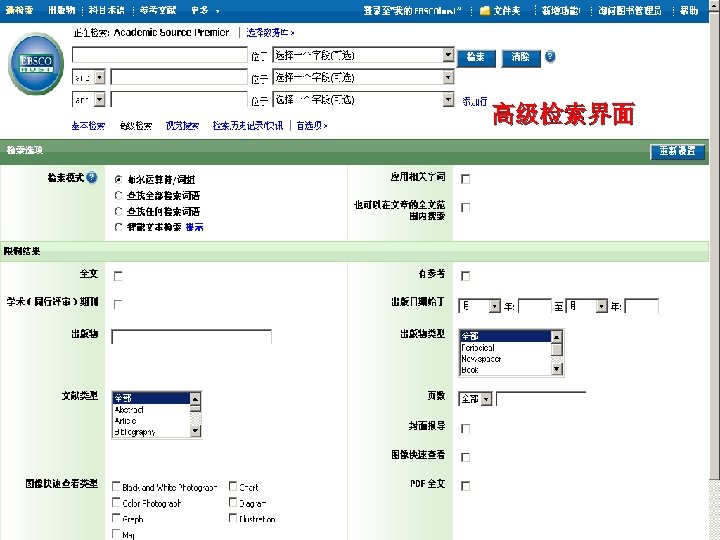Click the Clear button

(521, 57)
